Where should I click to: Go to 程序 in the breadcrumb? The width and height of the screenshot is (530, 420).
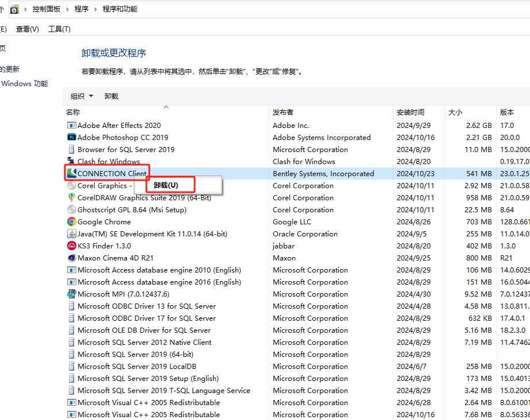click(x=82, y=9)
